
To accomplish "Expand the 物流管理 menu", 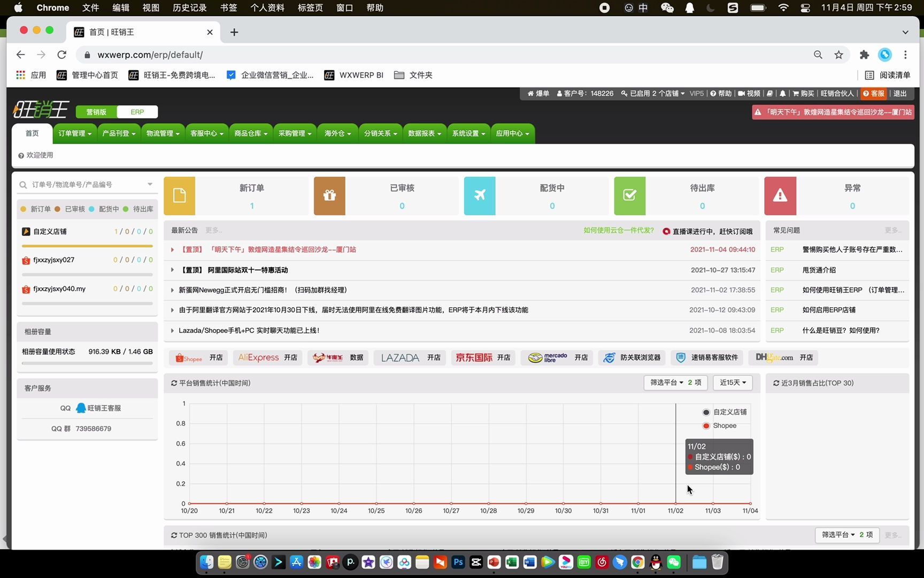I will tap(163, 133).
